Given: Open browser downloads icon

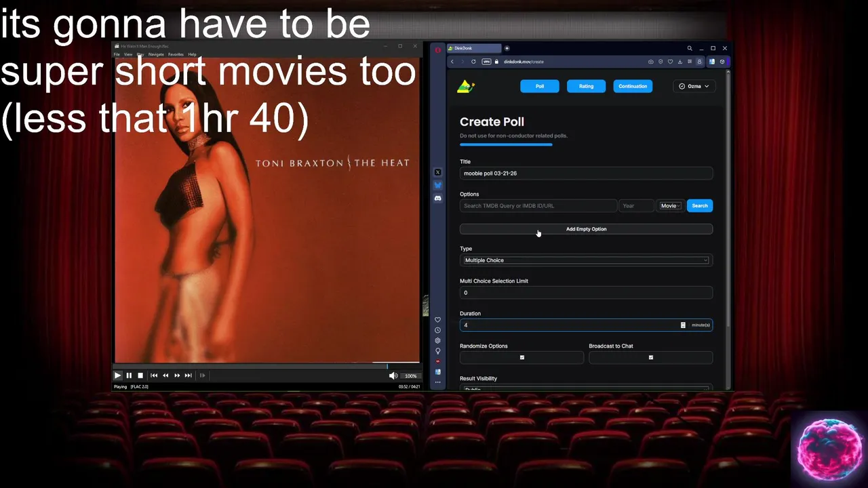Looking at the screenshot, I should (x=680, y=62).
